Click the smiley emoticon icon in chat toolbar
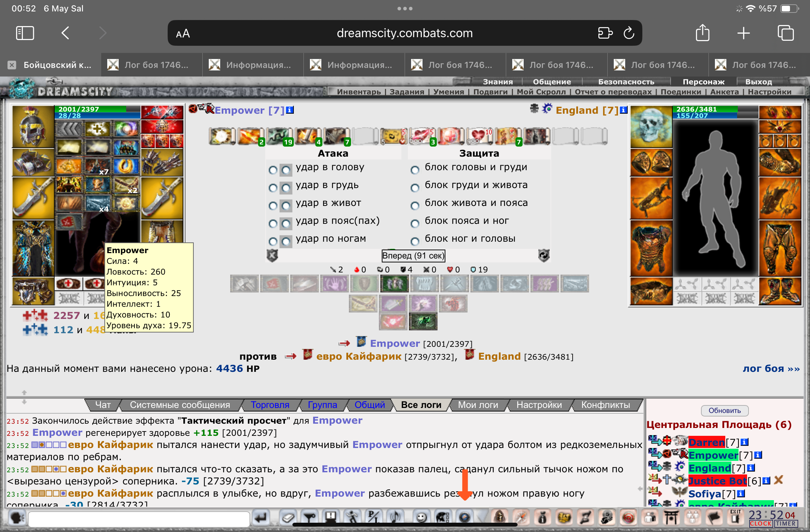810x532 pixels. [x=422, y=517]
